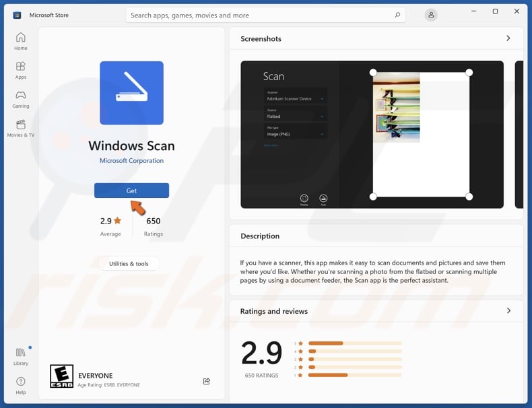Click the search apps input field
The height and width of the screenshot is (408, 532).
259,15
